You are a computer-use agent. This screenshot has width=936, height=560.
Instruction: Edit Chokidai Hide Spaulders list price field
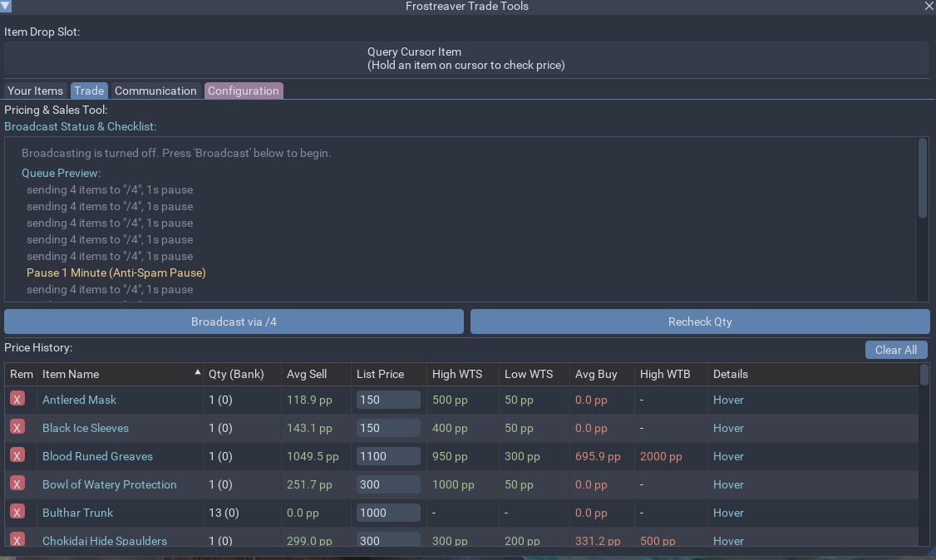(388, 540)
